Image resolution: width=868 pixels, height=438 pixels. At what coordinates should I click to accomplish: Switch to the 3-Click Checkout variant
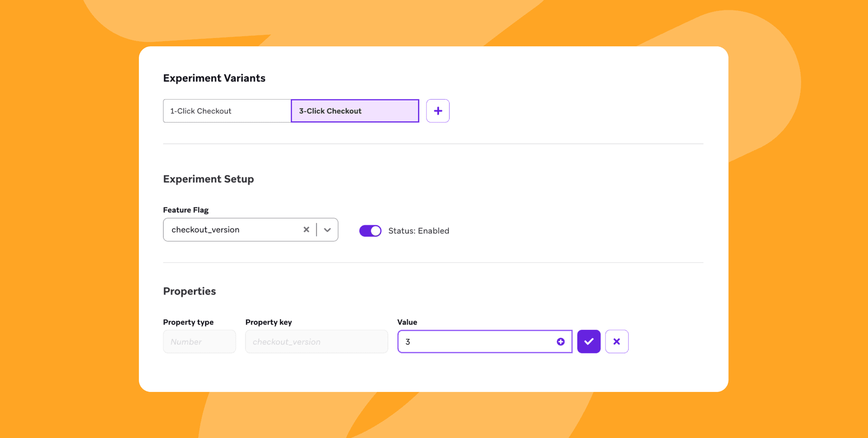pyautogui.click(x=354, y=110)
